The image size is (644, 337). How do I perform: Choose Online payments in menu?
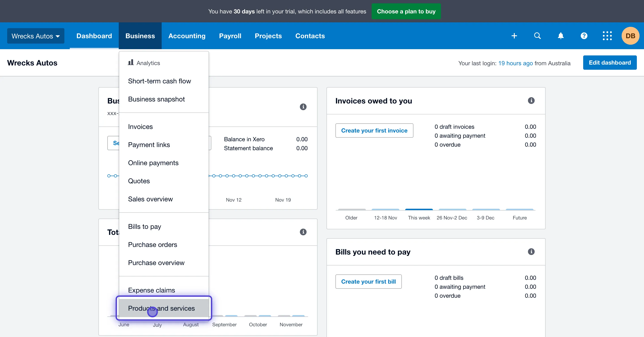coord(164,163)
